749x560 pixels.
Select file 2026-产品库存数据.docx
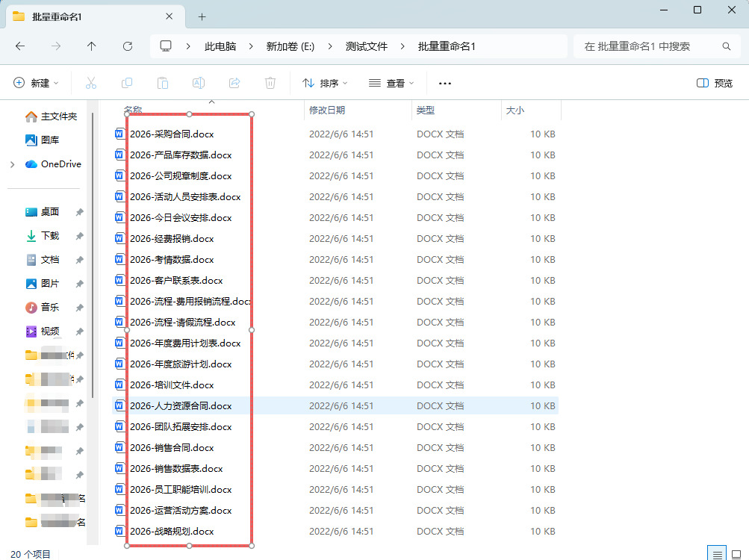(181, 155)
